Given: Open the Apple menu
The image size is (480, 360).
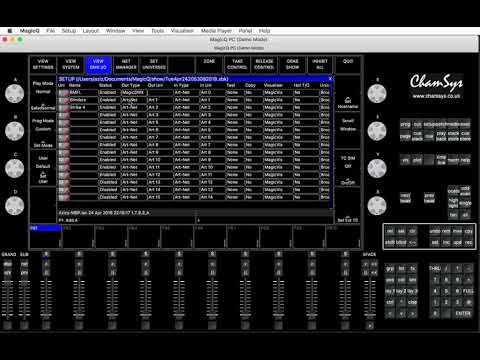Looking at the screenshot, I should pos(10,31).
